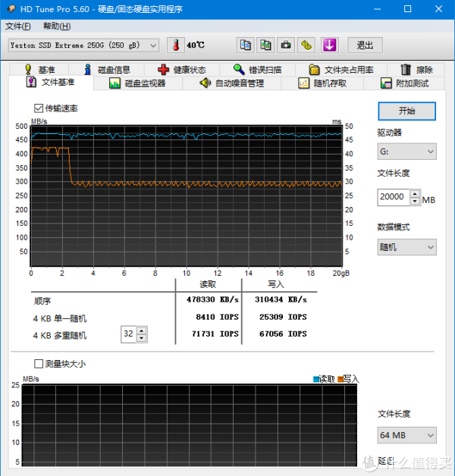Switch to 错误扫描 error scan tab
455x476 pixels.
point(258,70)
